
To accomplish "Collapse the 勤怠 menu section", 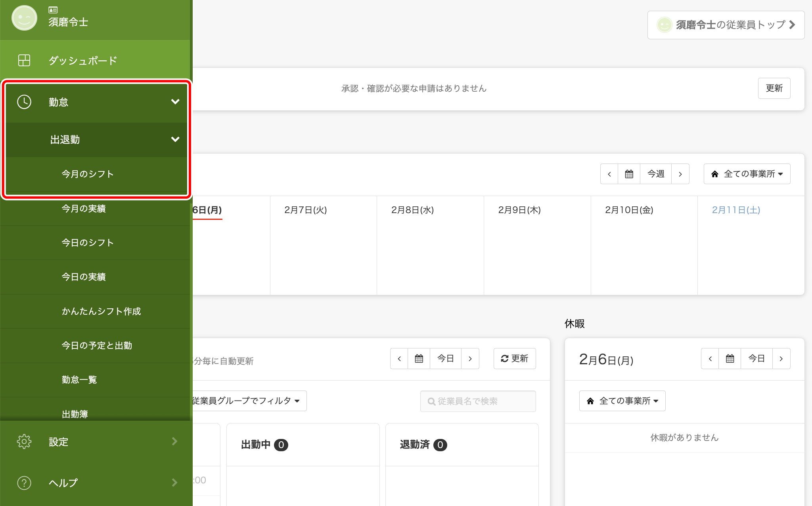I will tap(175, 102).
